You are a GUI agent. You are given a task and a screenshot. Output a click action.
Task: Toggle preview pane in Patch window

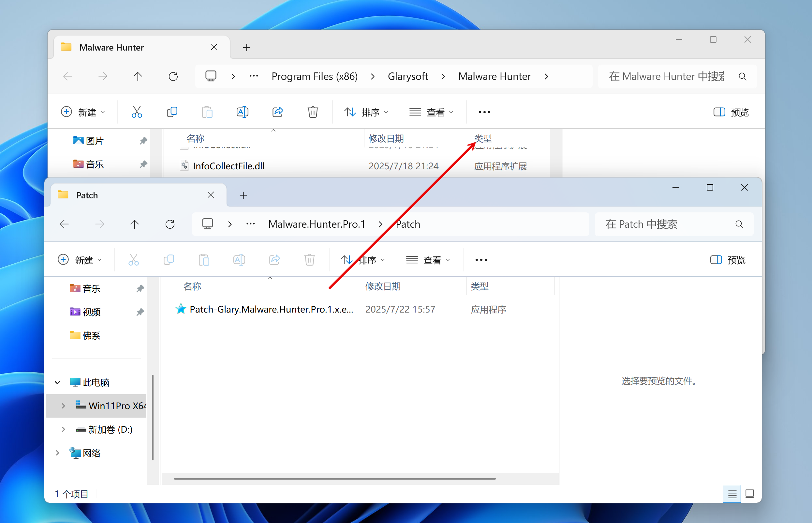728,260
